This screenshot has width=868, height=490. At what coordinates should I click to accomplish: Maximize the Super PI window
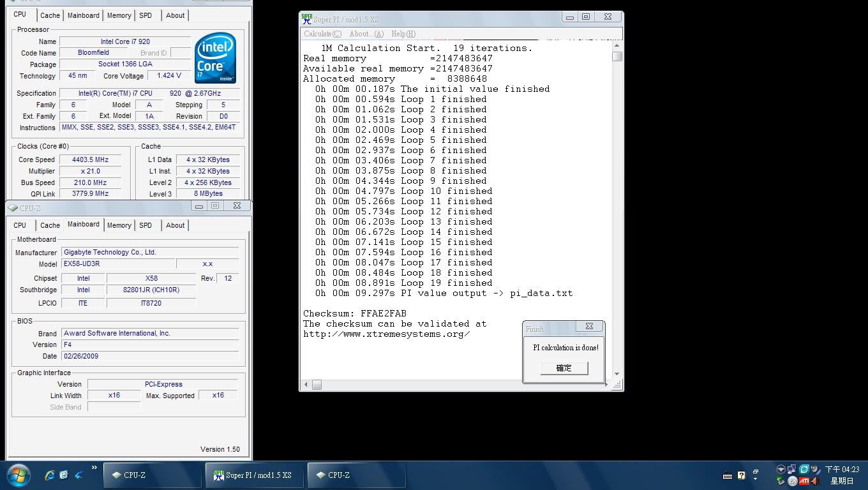(x=585, y=17)
